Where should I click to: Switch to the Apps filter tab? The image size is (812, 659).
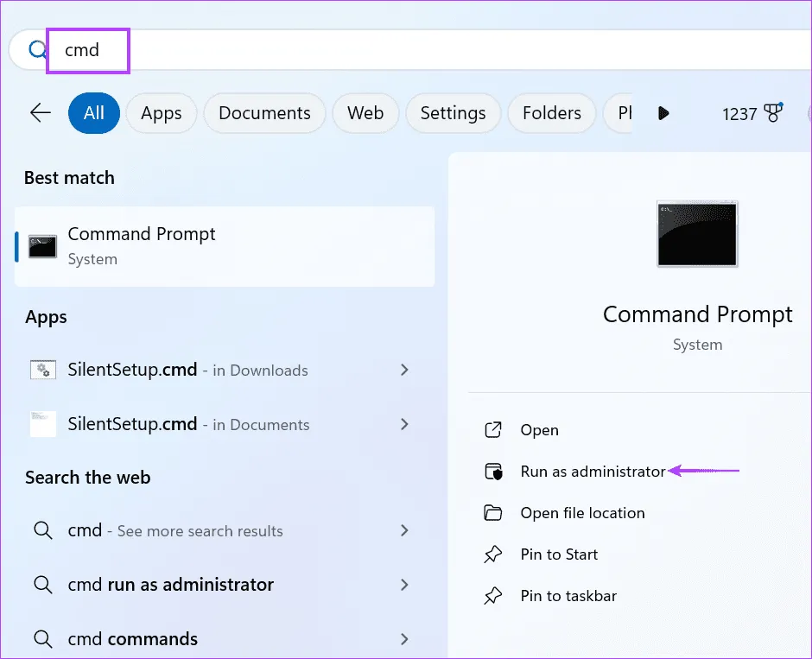(x=162, y=113)
